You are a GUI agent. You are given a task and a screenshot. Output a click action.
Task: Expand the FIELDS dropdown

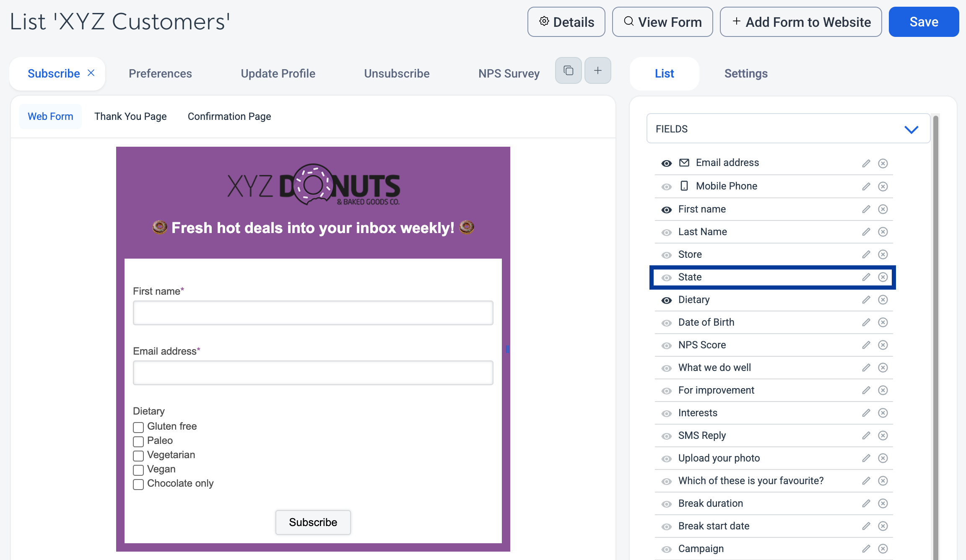pos(788,129)
